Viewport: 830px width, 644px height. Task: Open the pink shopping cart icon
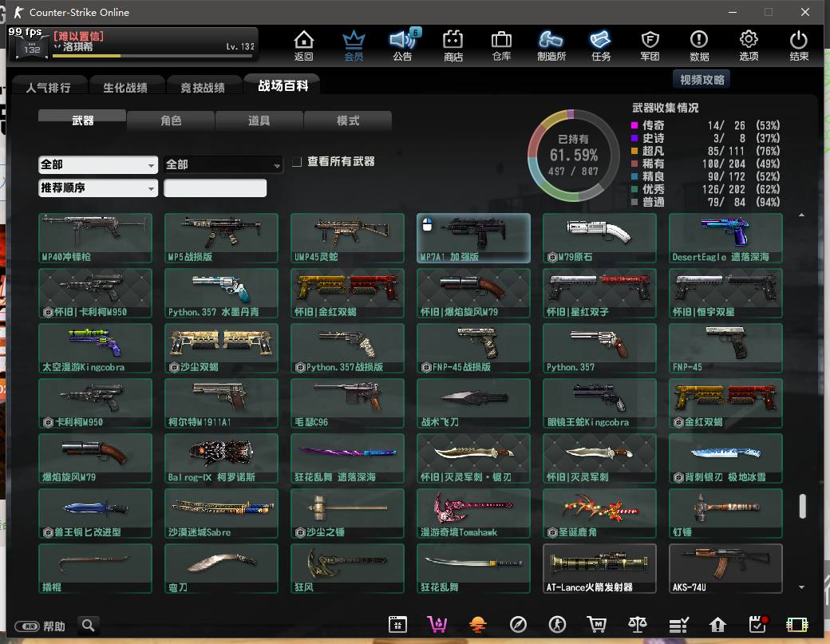[x=437, y=624]
